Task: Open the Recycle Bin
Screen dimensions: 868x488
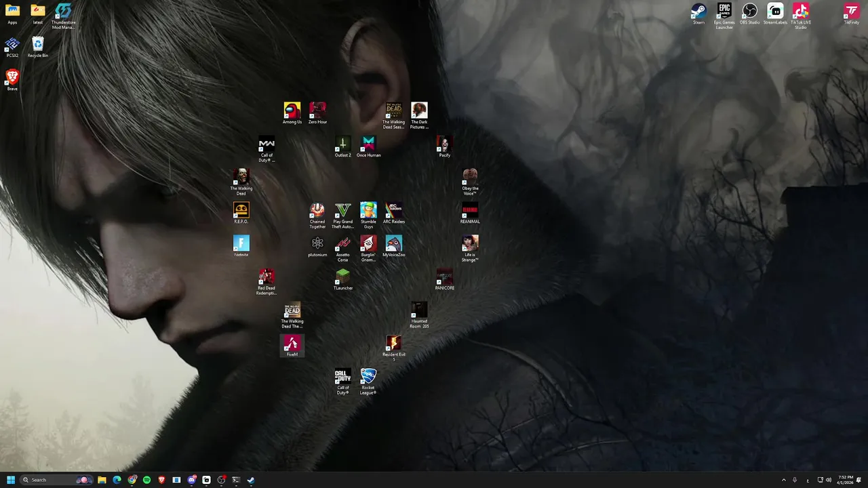Action: click(38, 47)
